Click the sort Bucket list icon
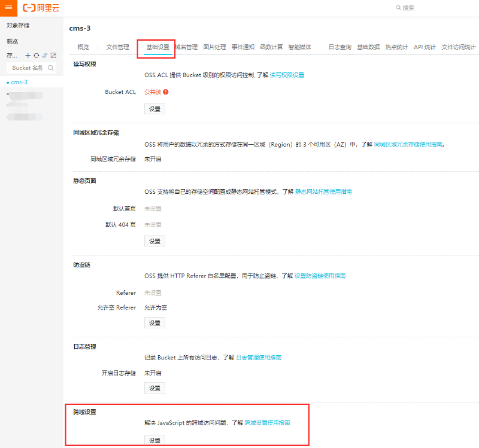Screen dimensions: 479x448 point(46,56)
